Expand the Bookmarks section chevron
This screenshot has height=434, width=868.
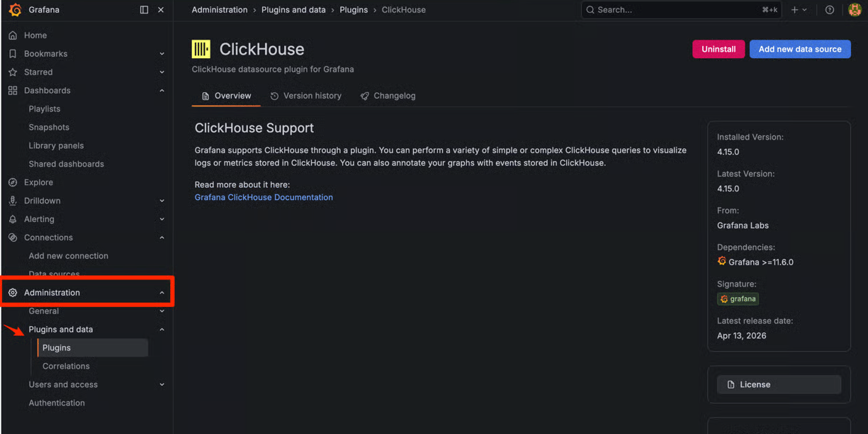click(x=162, y=54)
